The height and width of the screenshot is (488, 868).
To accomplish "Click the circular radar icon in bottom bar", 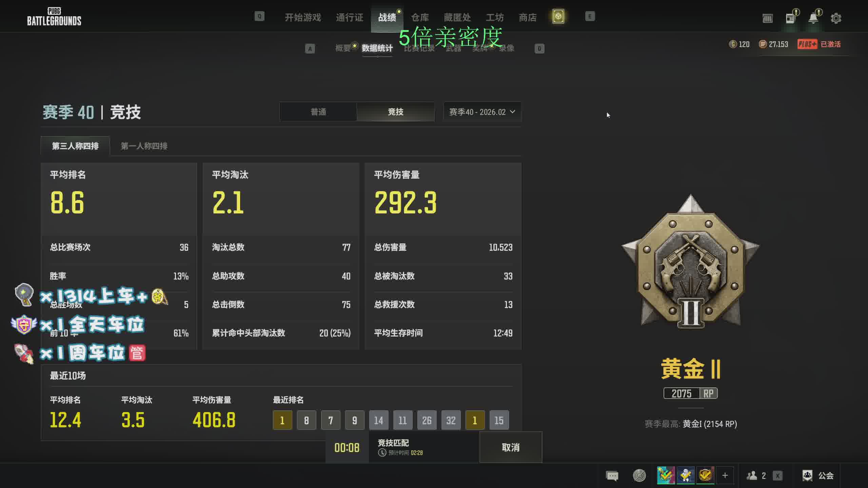I will (639, 475).
